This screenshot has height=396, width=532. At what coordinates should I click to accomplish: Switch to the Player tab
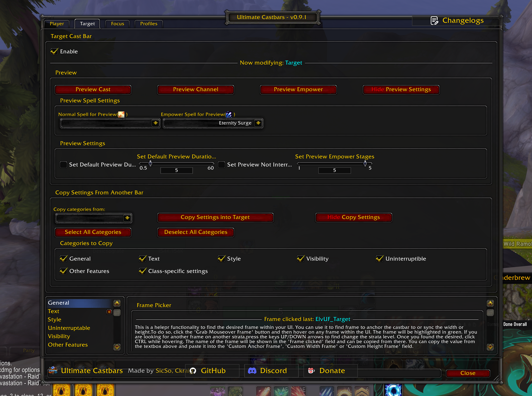[x=57, y=24]
